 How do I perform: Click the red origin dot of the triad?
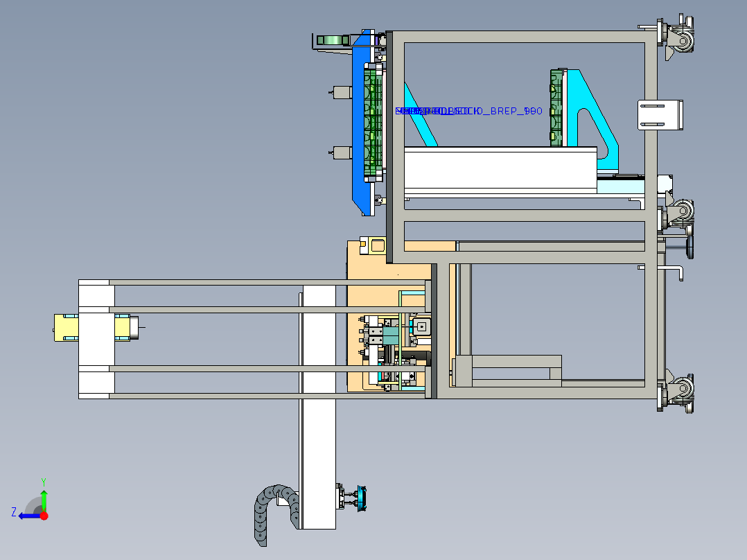(44, 516)
